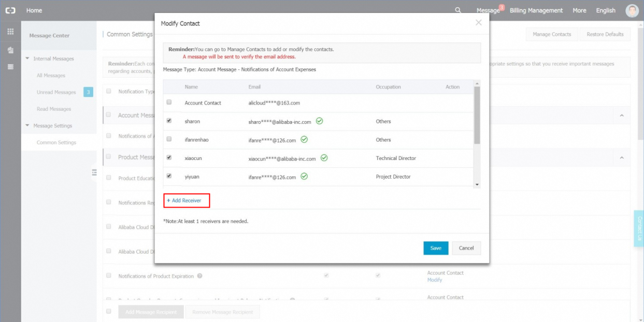Viewport: 644px width, 322px height.
Task: Collapse the Internal Messages section
Action: [x=27, y=58]
